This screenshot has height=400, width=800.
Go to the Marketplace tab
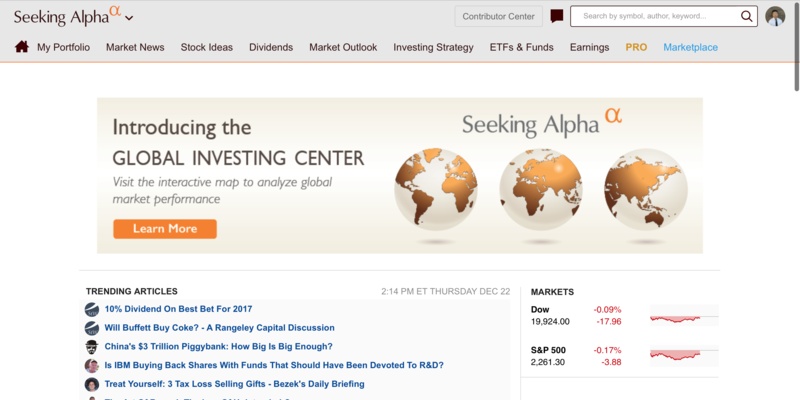click(690, 47)
